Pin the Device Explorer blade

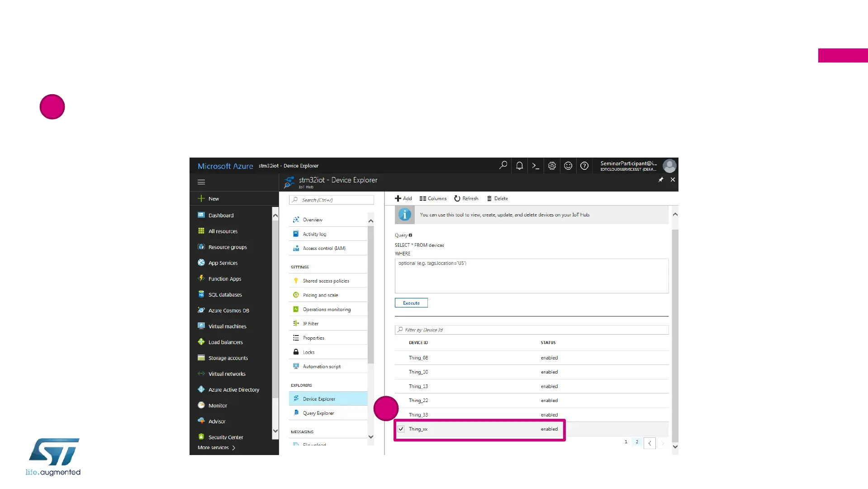tap(661, 180)
